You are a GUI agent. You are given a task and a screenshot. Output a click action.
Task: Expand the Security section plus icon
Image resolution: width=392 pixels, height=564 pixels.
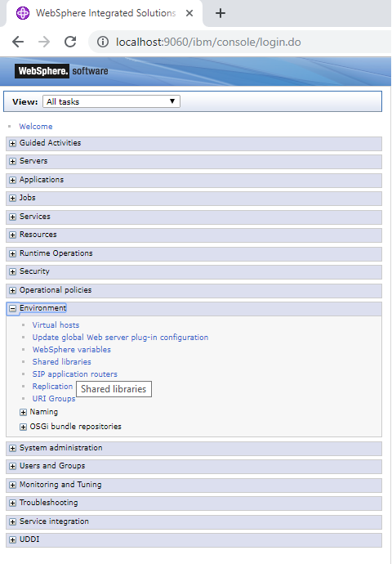(12, 271)
